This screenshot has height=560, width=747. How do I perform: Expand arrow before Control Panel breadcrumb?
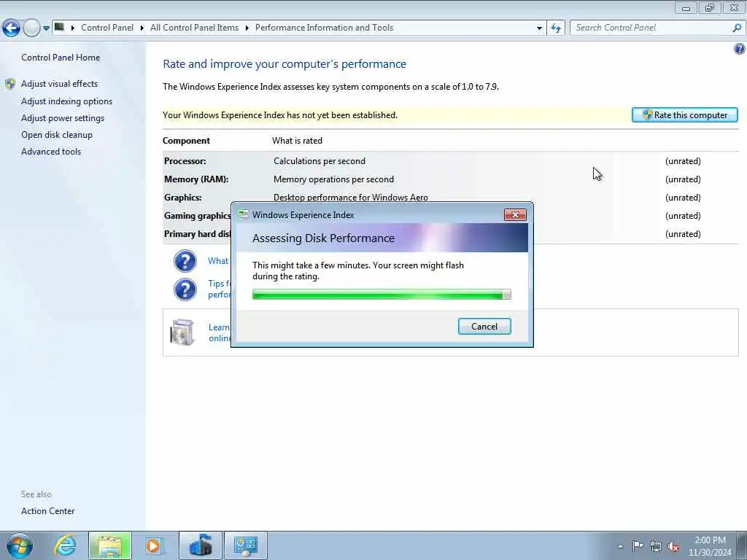point(73,28)
